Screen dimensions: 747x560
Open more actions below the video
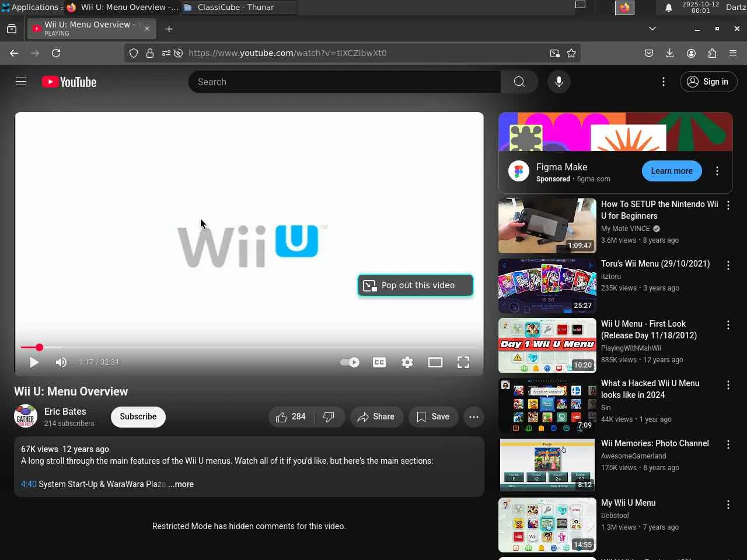tap(474, 416)
